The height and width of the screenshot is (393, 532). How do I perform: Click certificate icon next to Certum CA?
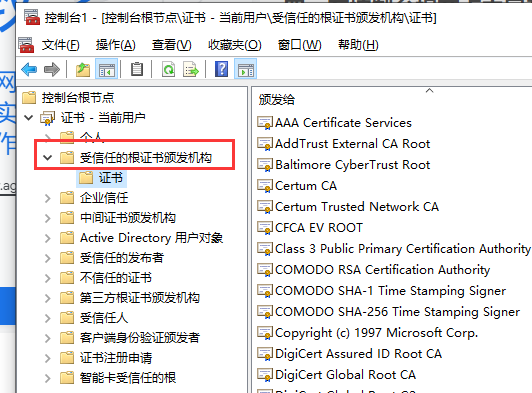point(265,186)
